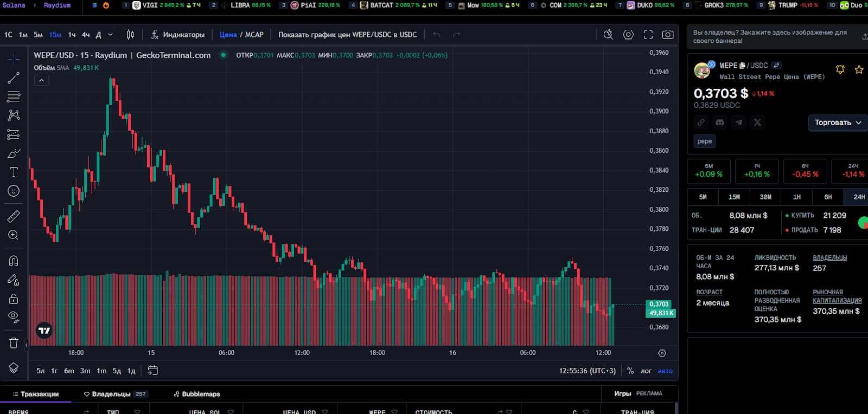Open the Solana network breadcrumb
Image resolution: width=868 pixels, height=414 pixels.
point(14,5)
